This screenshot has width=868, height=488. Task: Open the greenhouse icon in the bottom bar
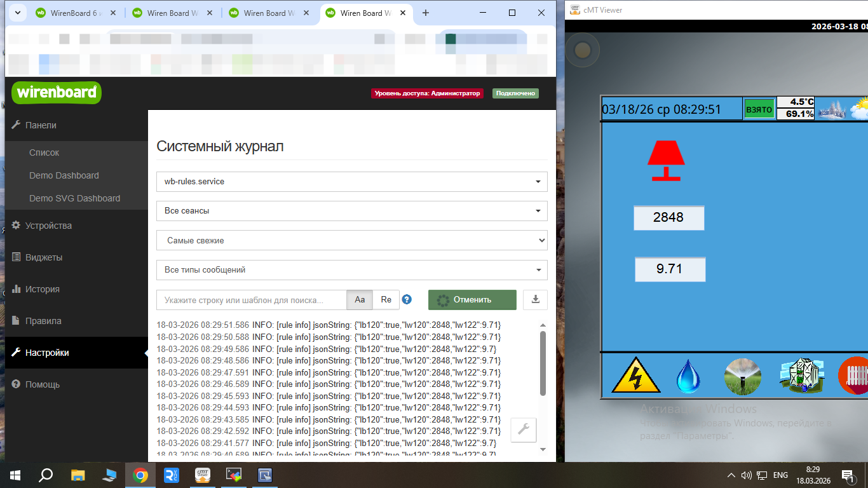(802, 375)
